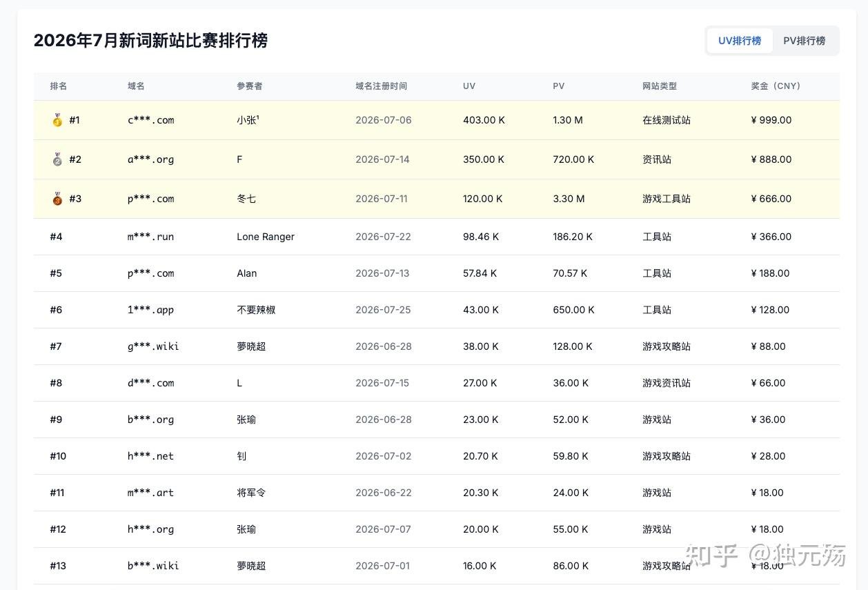
Task: Click participant name Lone Ranger
Action: coord(266,237)
